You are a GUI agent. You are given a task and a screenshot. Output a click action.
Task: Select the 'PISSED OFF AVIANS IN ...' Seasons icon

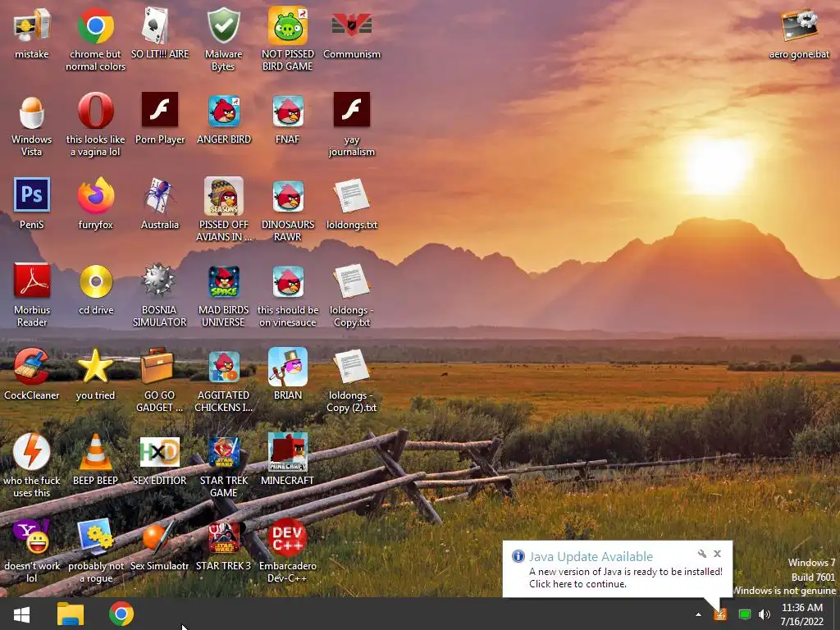(x=223, y=196)
